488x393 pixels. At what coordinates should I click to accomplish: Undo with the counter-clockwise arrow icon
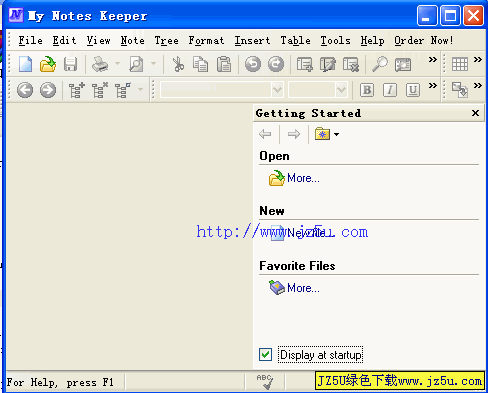click(253, 64)
